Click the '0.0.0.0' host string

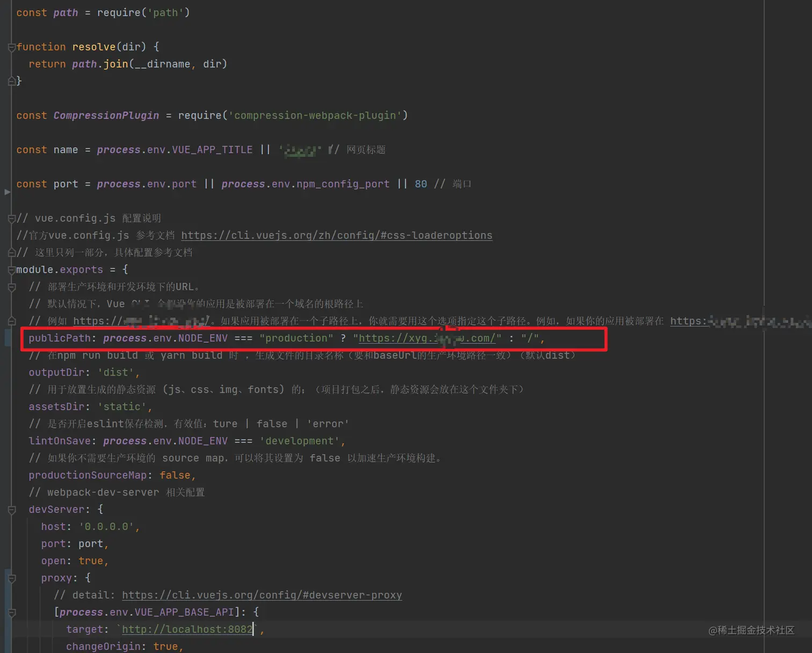[106, 527]
